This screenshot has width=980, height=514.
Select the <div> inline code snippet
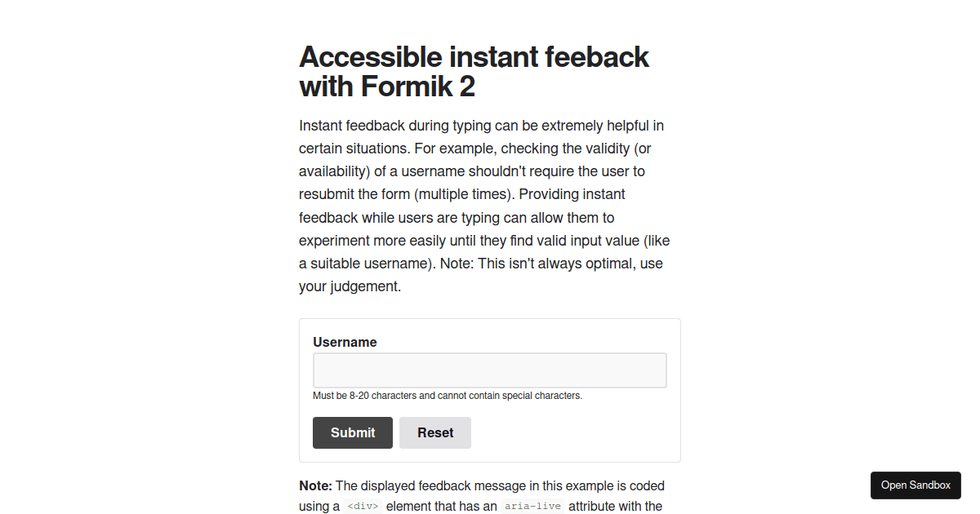363,507
